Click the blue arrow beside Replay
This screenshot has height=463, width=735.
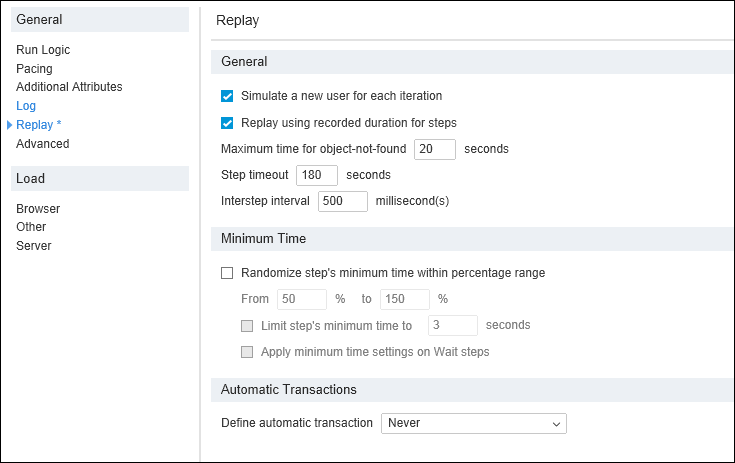pos(9,125)
